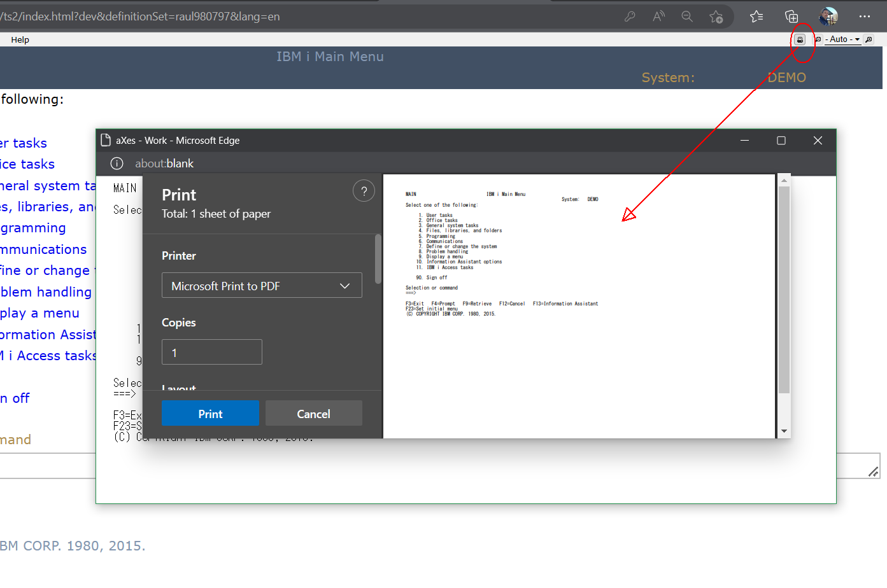Click the print dialog help question mark
Image resolution: width=887 pixels, height=588 pixels.
[364, 191]
